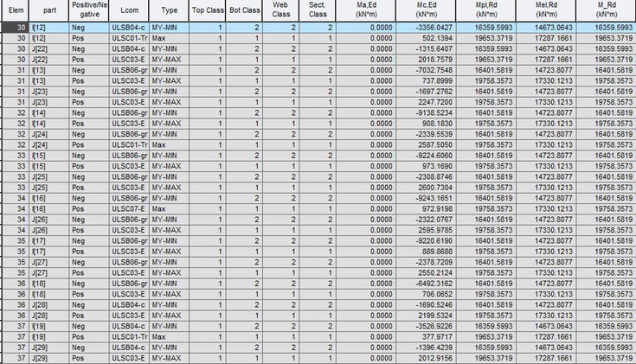
Task: Click the part column header
Action: coord(48,10)
